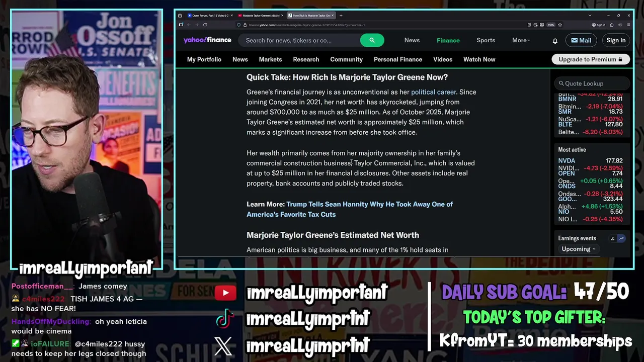Click the 'Most active' heading
This screenshot has width=644, height=362.
point(572,150)
